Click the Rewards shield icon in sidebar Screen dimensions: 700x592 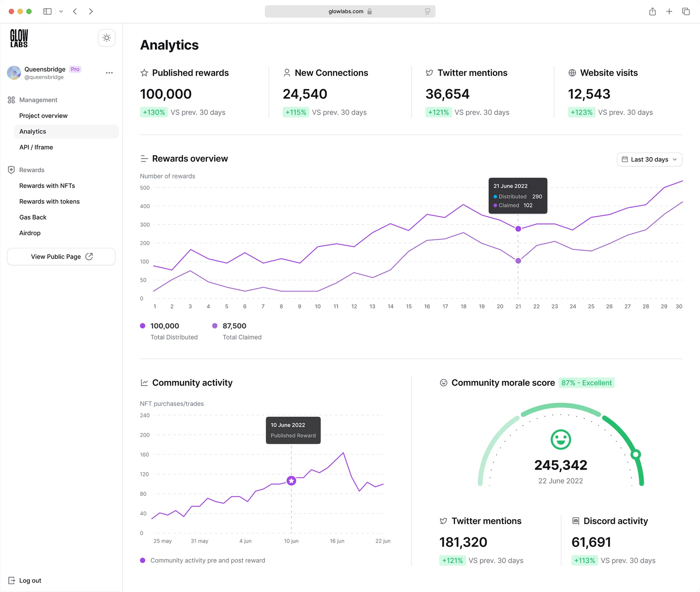click(x=11, y=170)
